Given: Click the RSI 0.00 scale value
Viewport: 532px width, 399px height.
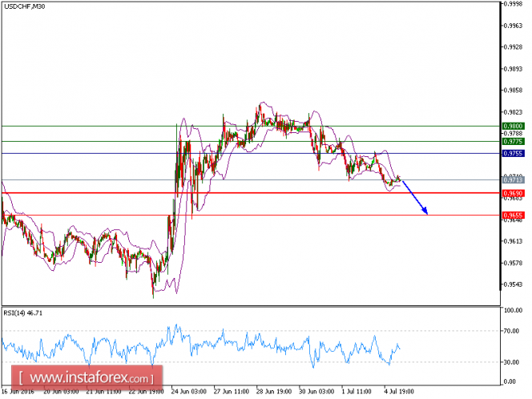Looking at the screenshot, I should pyautogui.click(x=510, y=381).
